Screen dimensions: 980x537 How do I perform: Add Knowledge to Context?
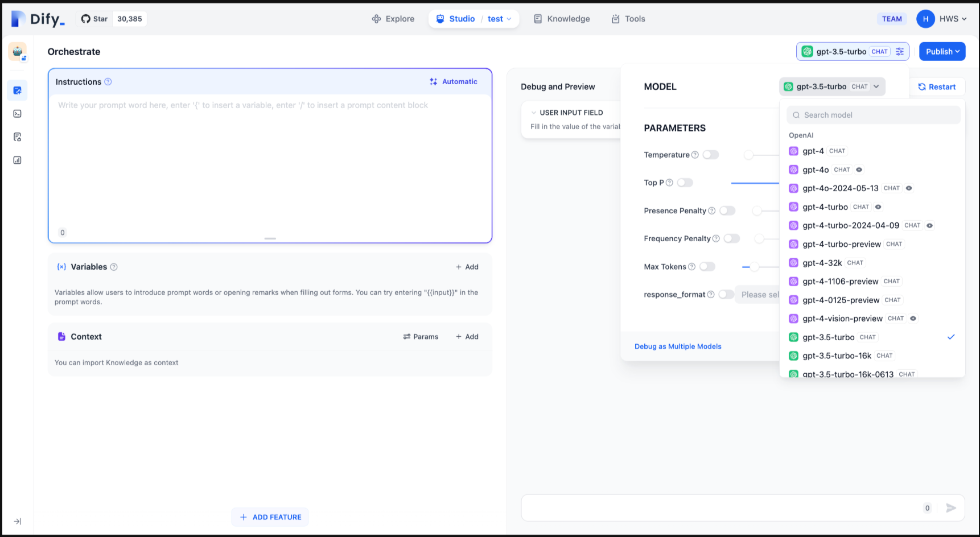[467, 337]
